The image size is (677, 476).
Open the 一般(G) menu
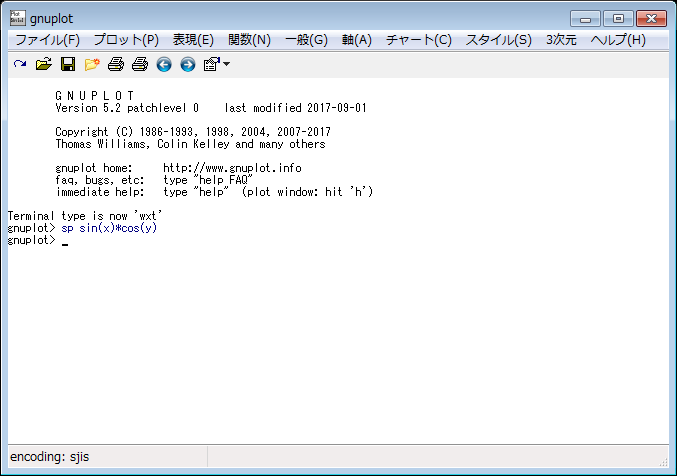306,40
